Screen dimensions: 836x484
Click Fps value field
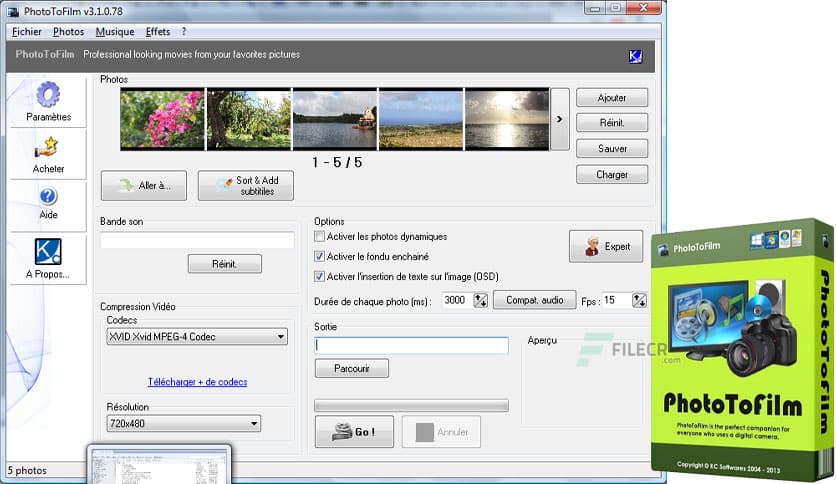coord(617,300)
